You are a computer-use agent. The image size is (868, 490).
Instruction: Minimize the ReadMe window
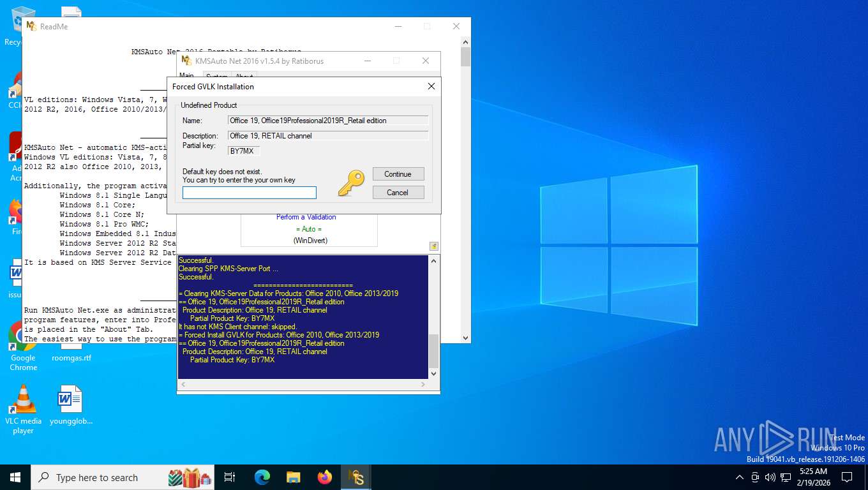tap(398, 26)
